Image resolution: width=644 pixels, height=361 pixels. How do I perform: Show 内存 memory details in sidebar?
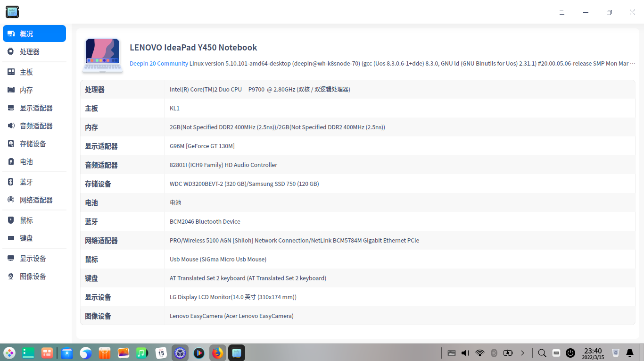coord(34,90)
